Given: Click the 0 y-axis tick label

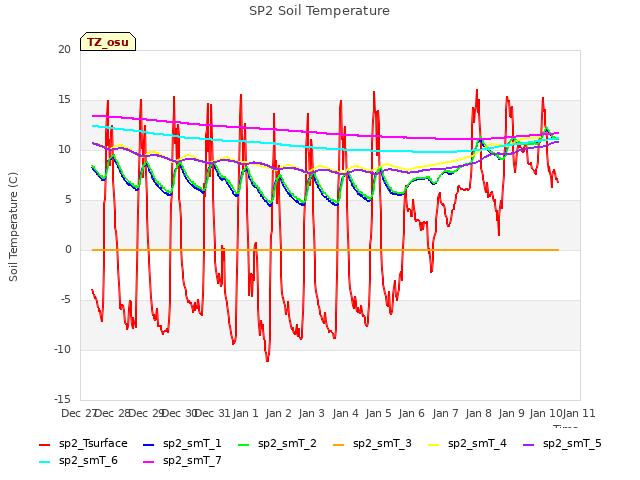Looking at the screenshot, I should (x=68, y=249).
